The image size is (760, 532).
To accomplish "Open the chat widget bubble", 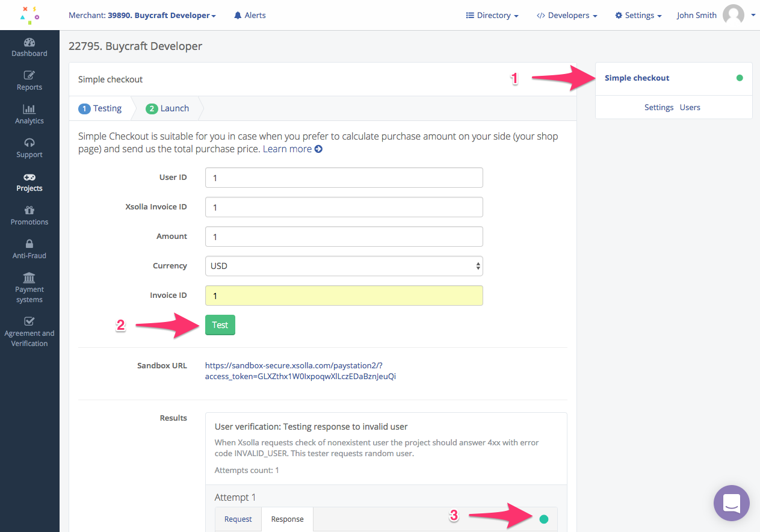I will pyautogui.click(x=731, y=503).
